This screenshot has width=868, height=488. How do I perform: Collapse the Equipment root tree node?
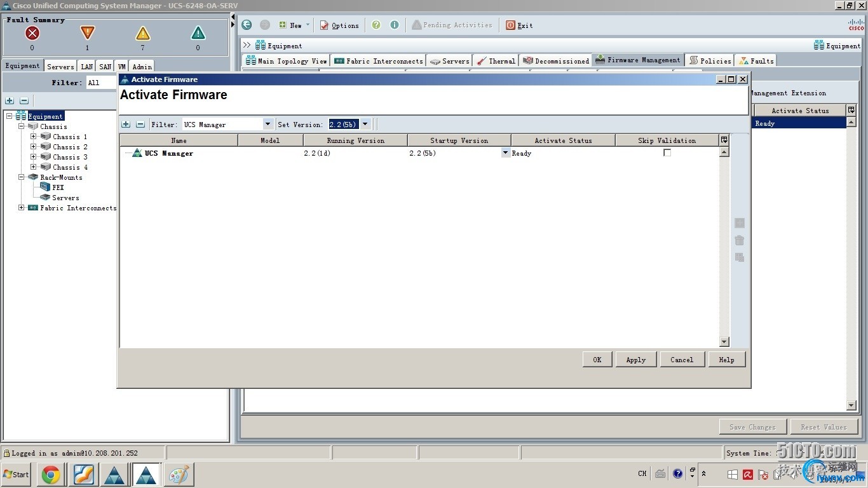(x=10, y=116)
